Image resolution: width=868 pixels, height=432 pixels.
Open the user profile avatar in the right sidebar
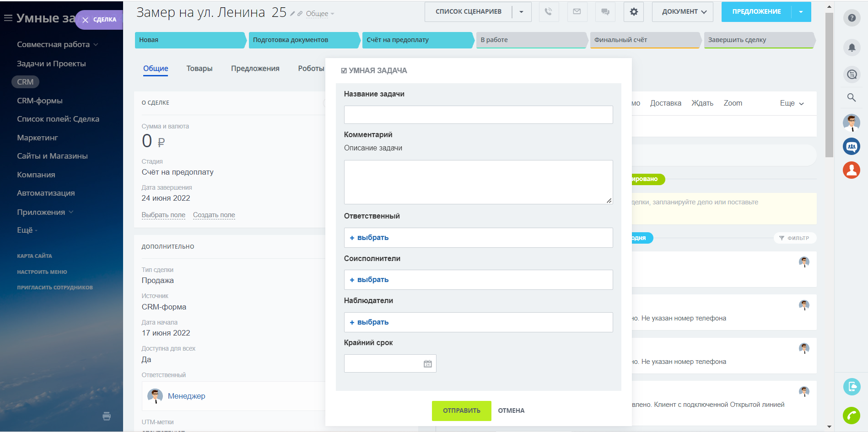click(852, 123)
